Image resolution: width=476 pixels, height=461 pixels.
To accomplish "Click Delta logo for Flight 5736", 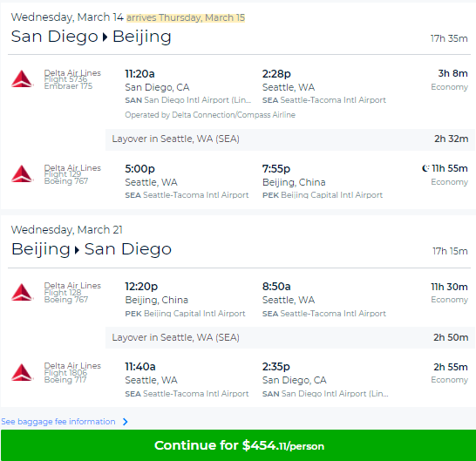I will [22, 79].
